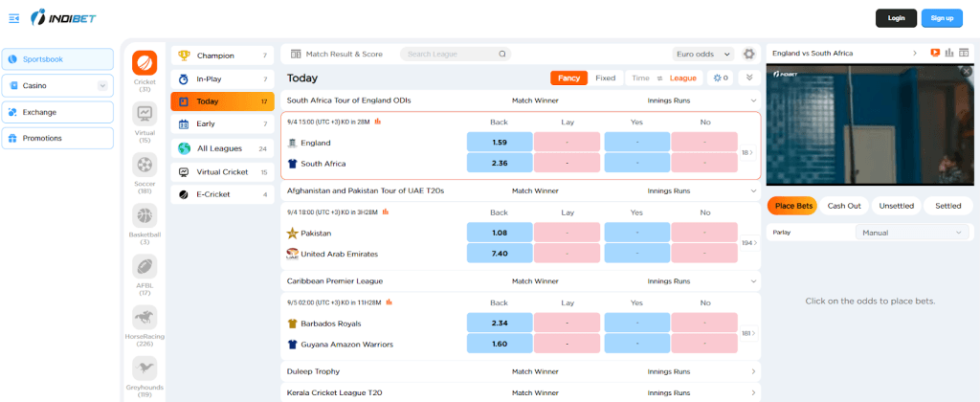
Task: Open the 194 more markets for Pakistan match
Action: pyautogui.click(x=748, y=242)
